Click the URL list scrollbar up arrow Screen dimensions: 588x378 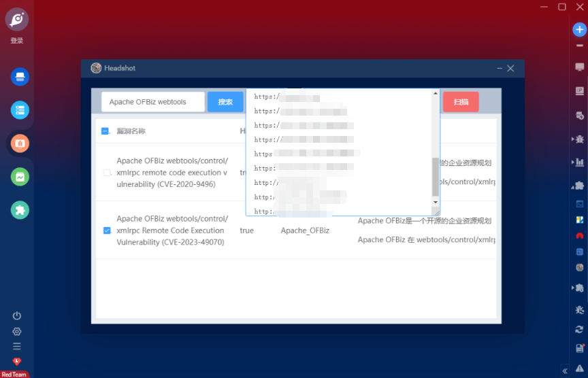pyautogui.click(x=436, y=93)
